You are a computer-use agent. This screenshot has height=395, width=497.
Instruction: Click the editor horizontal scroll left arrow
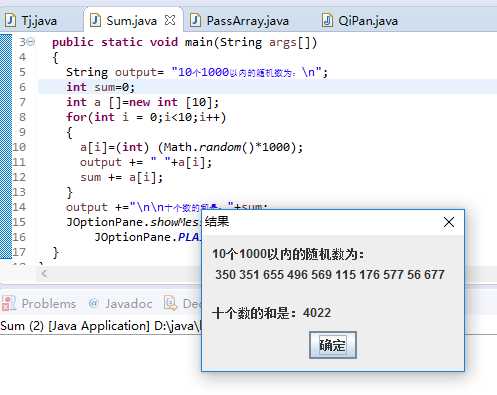[x=44, y=274]
